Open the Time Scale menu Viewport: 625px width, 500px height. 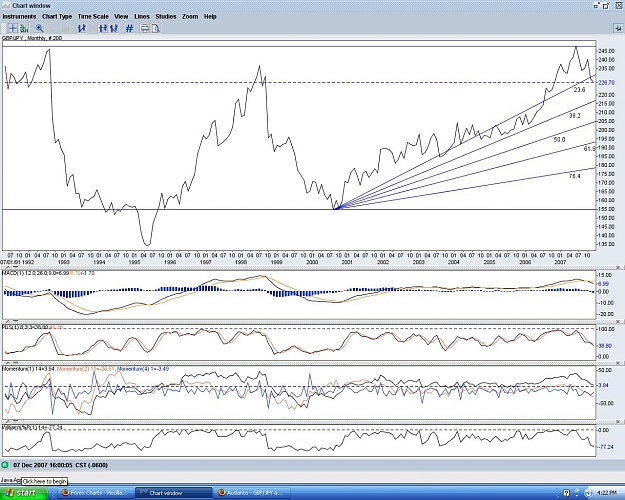click(x=93, y=16)
